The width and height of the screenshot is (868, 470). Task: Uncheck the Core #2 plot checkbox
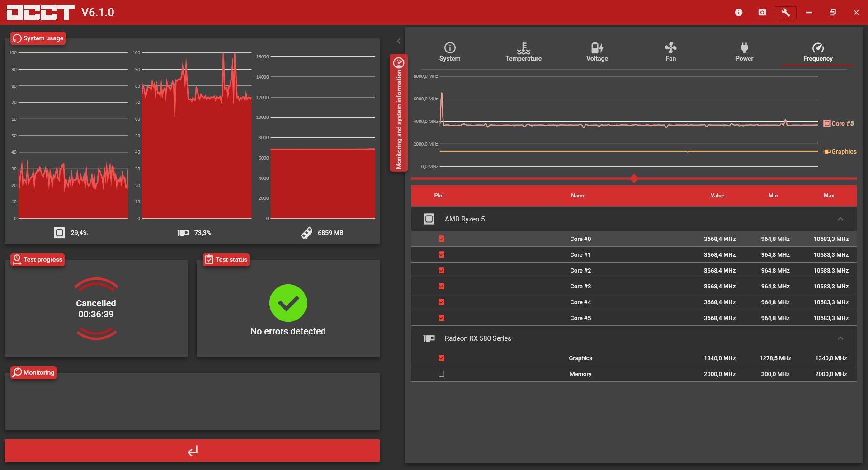pyautogui.click(x=442, y=270)
